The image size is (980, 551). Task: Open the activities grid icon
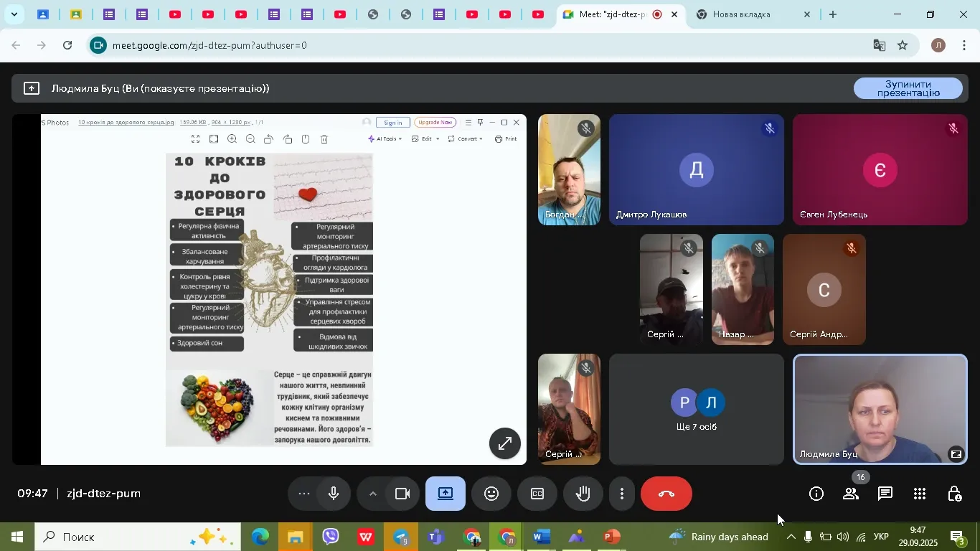pos(920,494)
